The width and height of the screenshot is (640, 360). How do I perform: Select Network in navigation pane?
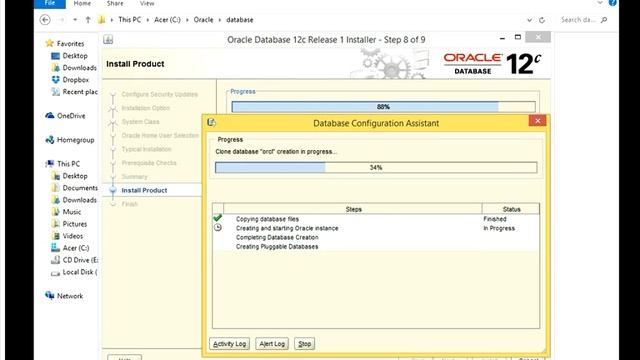pyautogui.click(x=70, y=296)
